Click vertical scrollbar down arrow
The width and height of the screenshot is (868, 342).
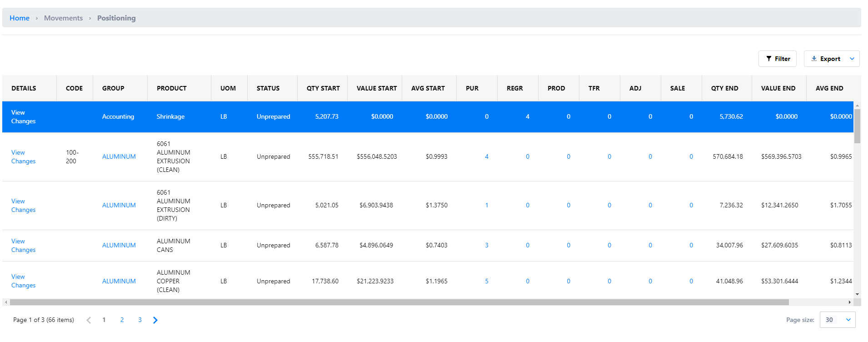[857, 294]
